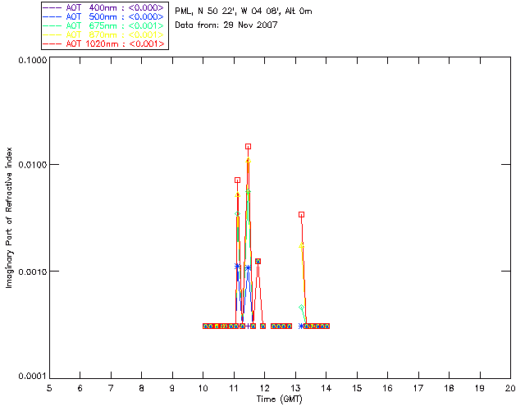Click the x-axis tick label 10

203,388
